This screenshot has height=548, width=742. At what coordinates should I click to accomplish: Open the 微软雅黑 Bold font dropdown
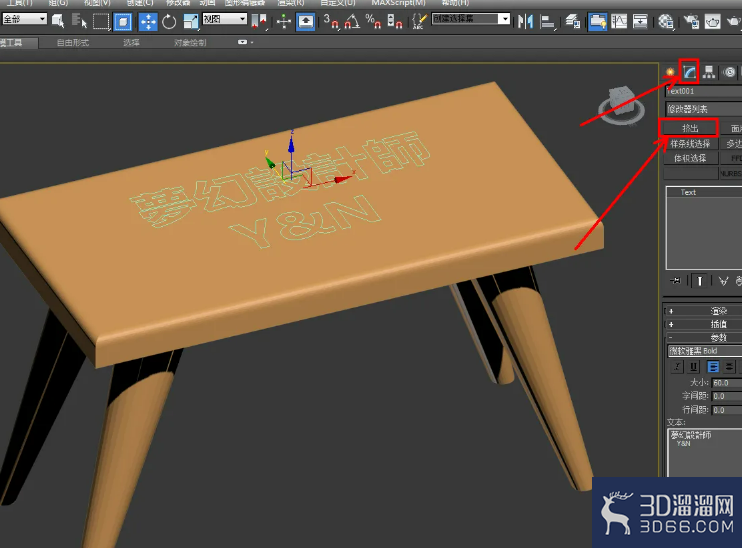pyautogui.click(x=705, y=351)
